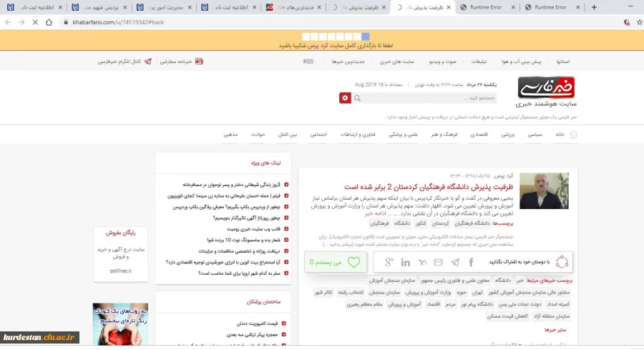Click the دانشگاه فرهنگیان tag
Viewport: 644px width, 350px height.
click(x=472, y=223)
